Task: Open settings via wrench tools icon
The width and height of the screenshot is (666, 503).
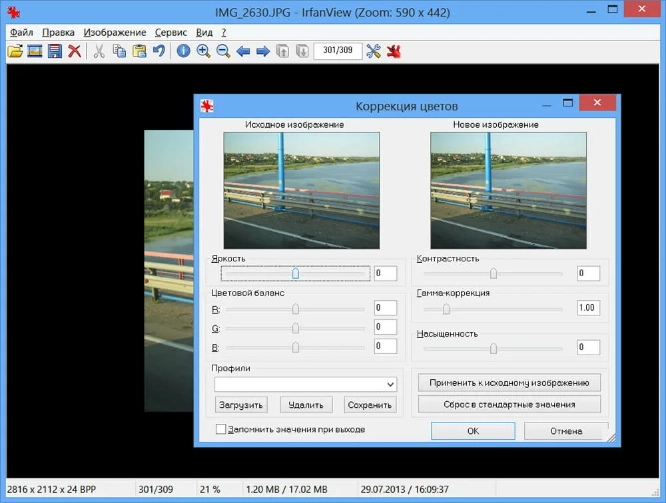Action: (x=374, y=51)
